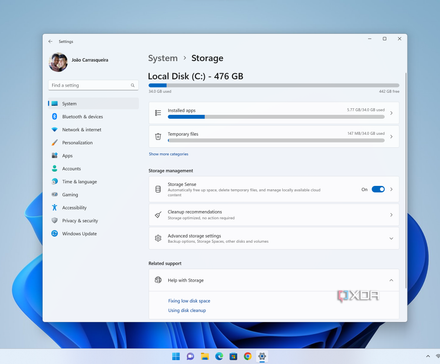Image resolution: width=440 pixels, height=364 pixels.
Task: Click the Storage Sense description text
Action: 244,192
